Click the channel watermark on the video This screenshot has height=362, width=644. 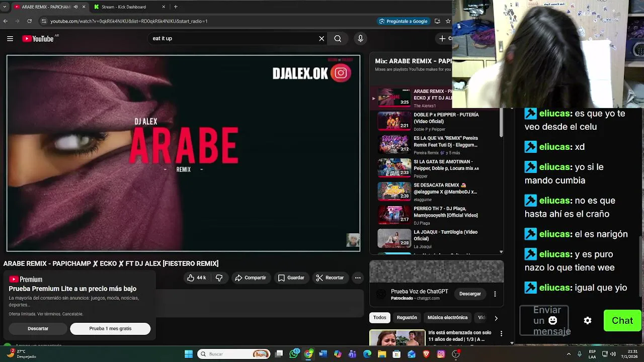pos(353,240)
